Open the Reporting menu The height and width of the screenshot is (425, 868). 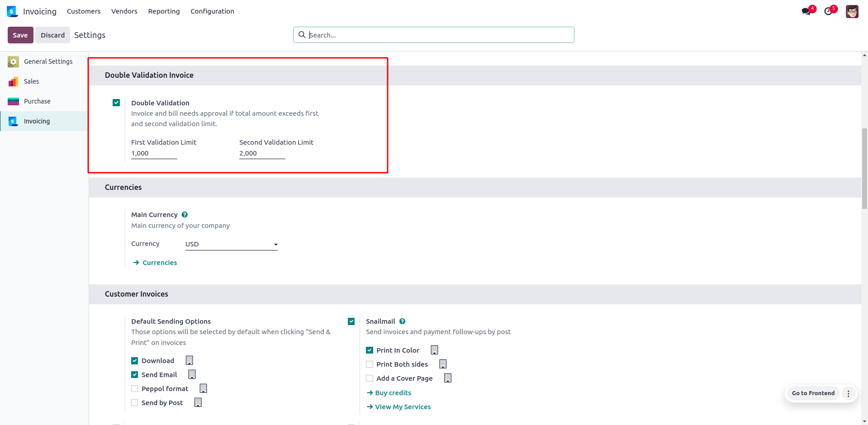pos(164,11)
